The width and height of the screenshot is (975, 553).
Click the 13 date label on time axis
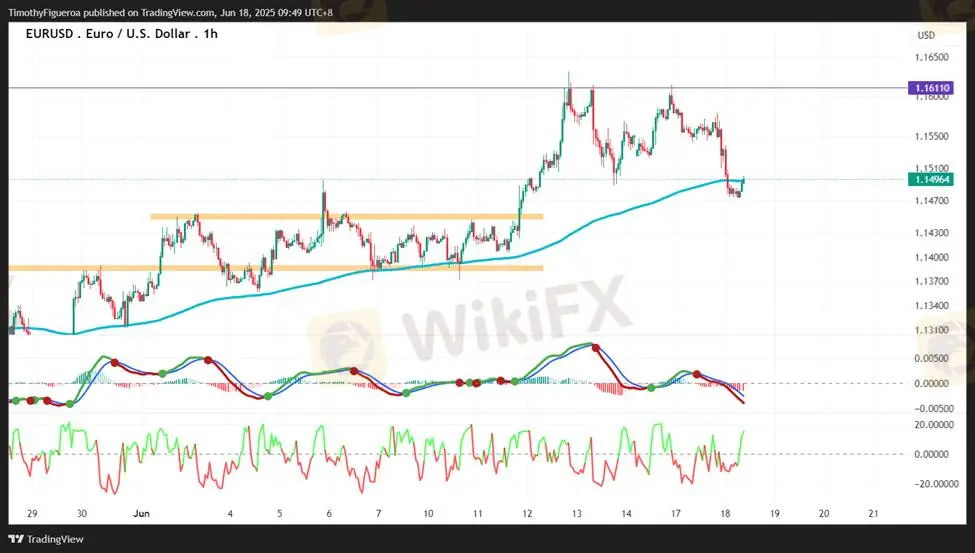(x=576, y=514)
